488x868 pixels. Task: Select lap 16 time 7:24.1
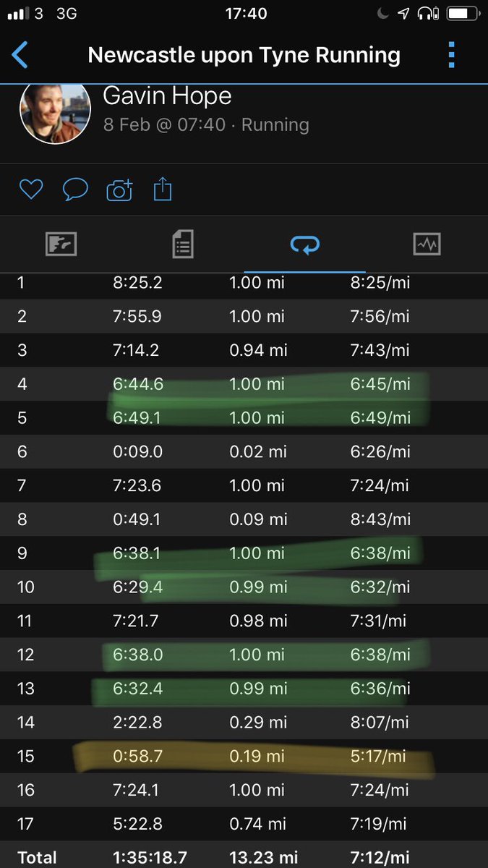[137, 790]
